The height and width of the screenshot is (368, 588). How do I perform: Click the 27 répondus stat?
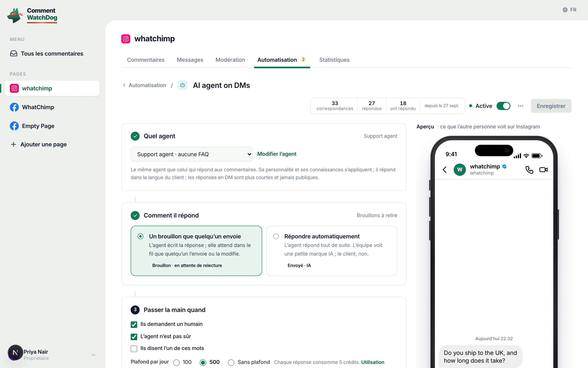click(372, 106)
